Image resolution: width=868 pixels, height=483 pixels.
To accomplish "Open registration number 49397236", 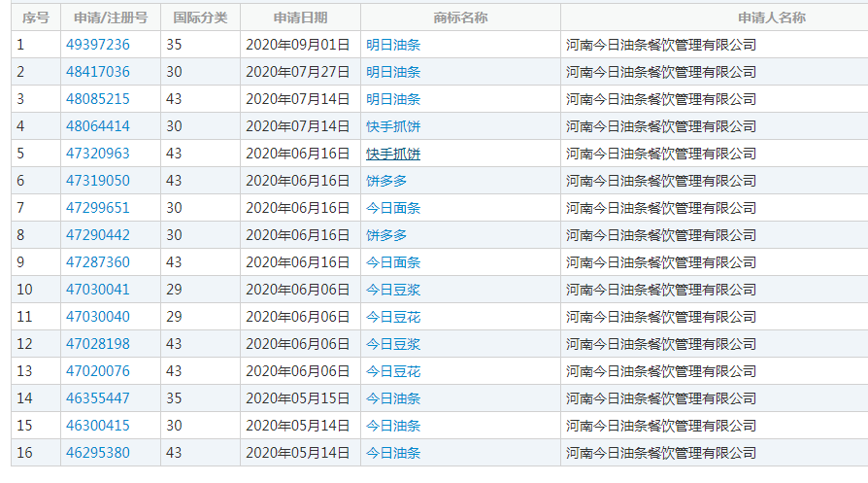I will point(97,45).
